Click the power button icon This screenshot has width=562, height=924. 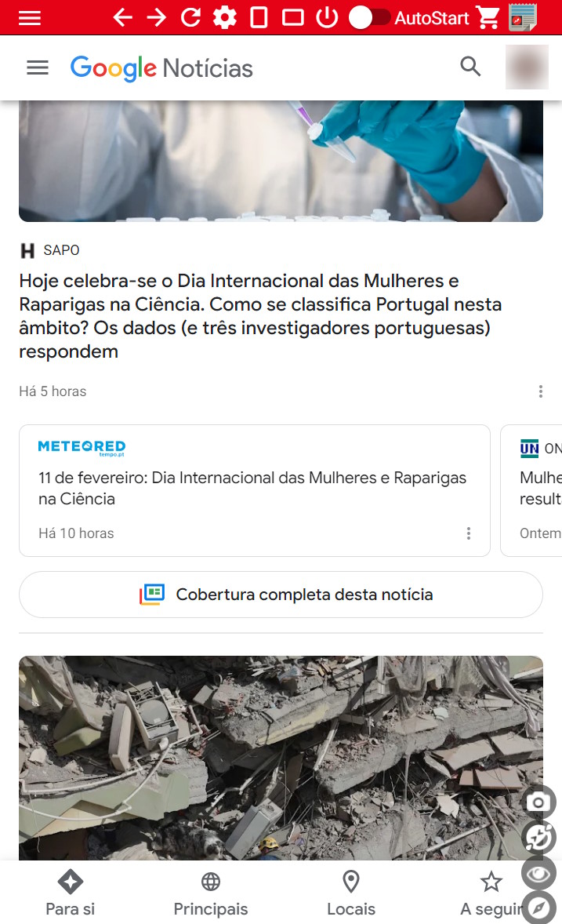pos(327,18)
